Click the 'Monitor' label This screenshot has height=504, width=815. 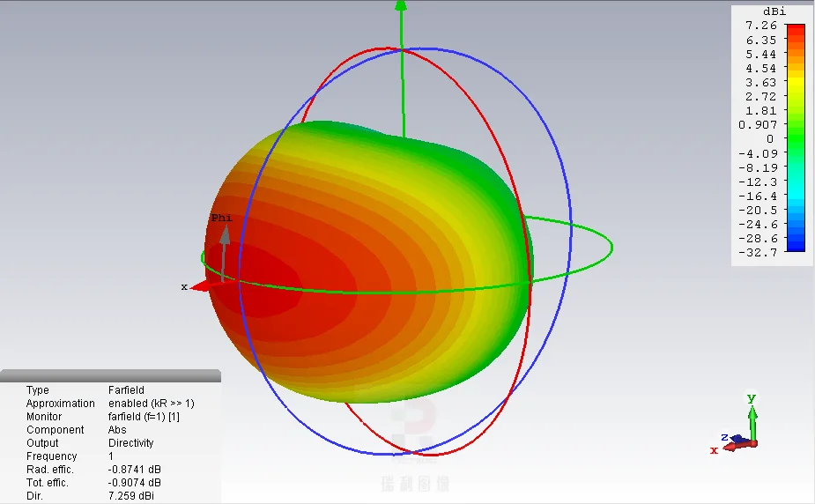click(44, 417)
